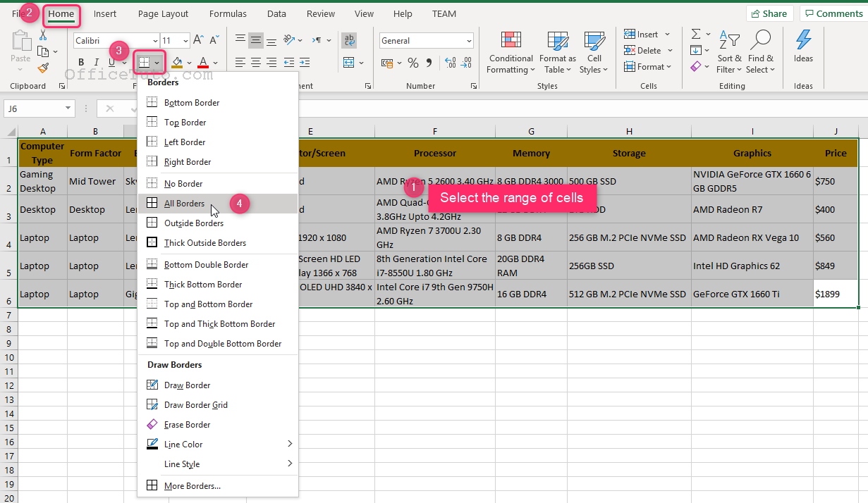This screenshot has width=868, height=503.
Task: Decrease font size with the smaller A icon
Action: [x=213, y=41]
